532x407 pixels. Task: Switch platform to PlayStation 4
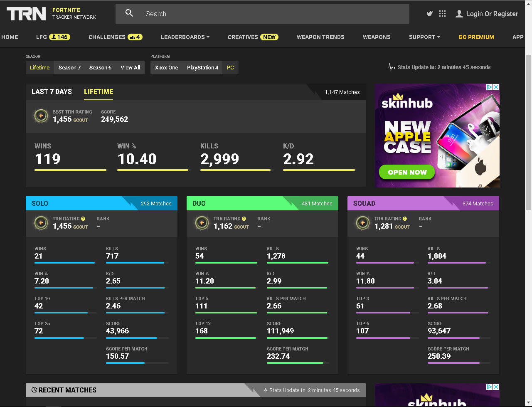202,67
